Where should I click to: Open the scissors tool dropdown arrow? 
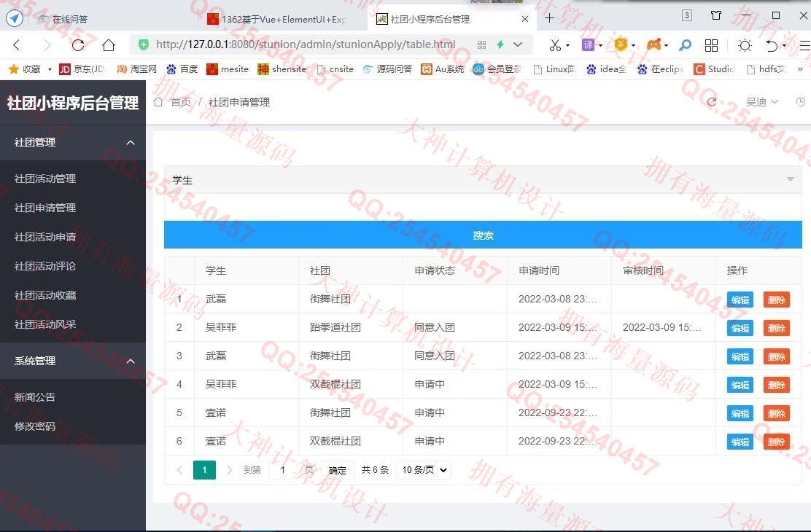[568, 45]
